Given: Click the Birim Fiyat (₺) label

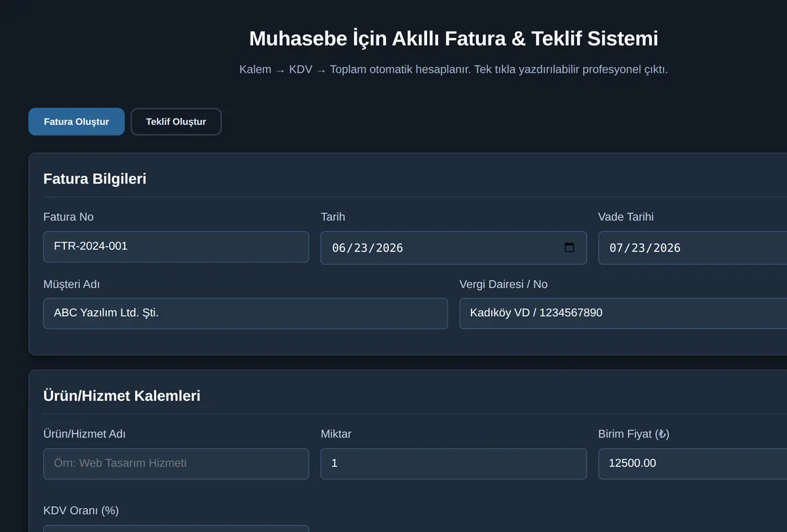Looking at the screenshot, I should (634, 434).
